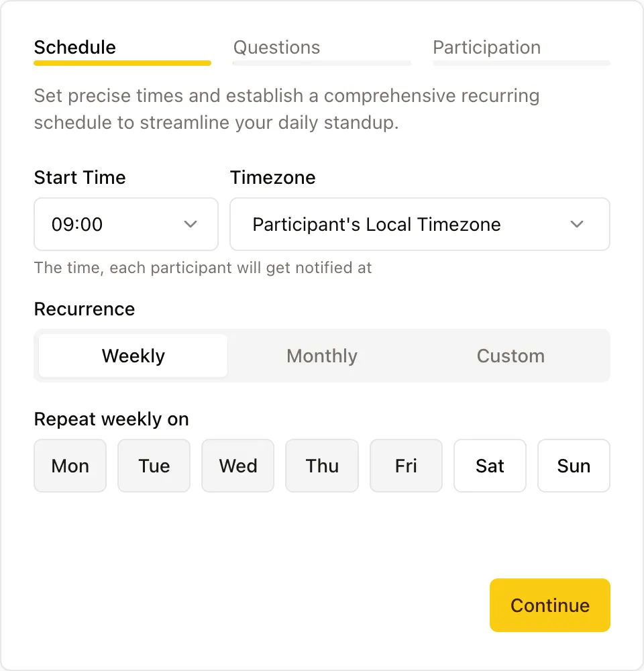The height and width of the screenshot is (671, 644).
Task: Switch to the Participation tab
Action: coord(487,47)
